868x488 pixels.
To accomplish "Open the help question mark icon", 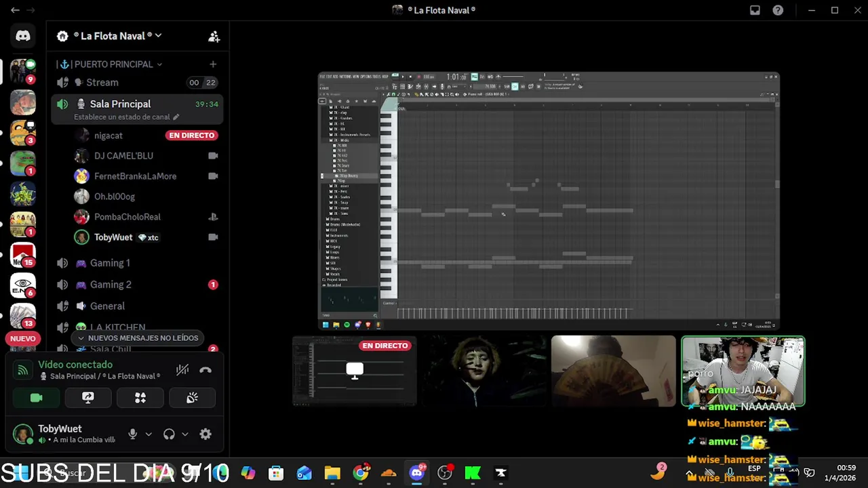I will pyautogui.click(x=778, y=10).
